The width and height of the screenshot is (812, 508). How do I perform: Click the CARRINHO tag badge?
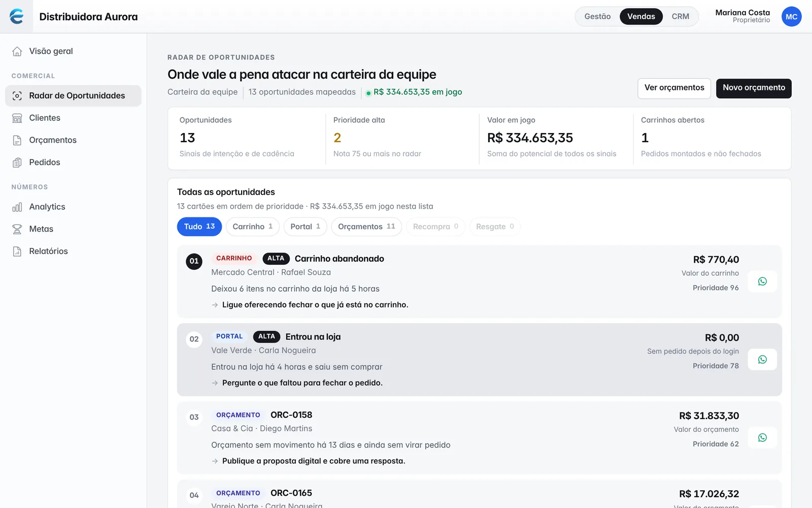point(234,259)
